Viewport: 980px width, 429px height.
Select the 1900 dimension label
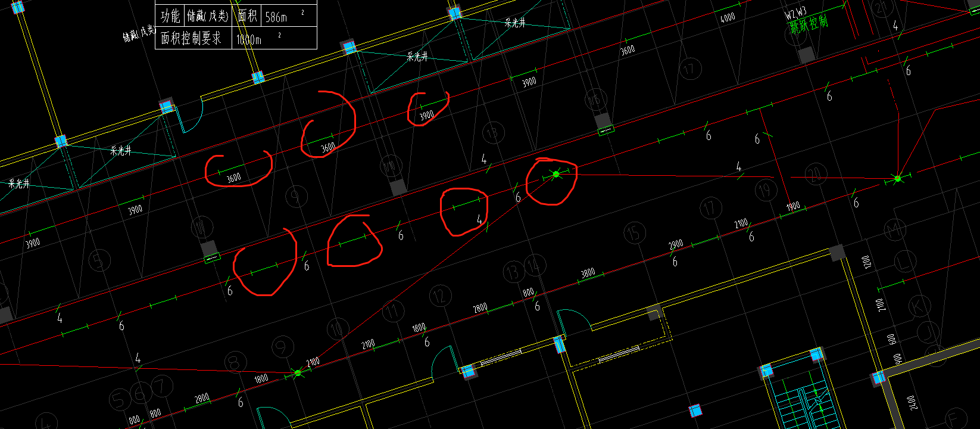793,207
